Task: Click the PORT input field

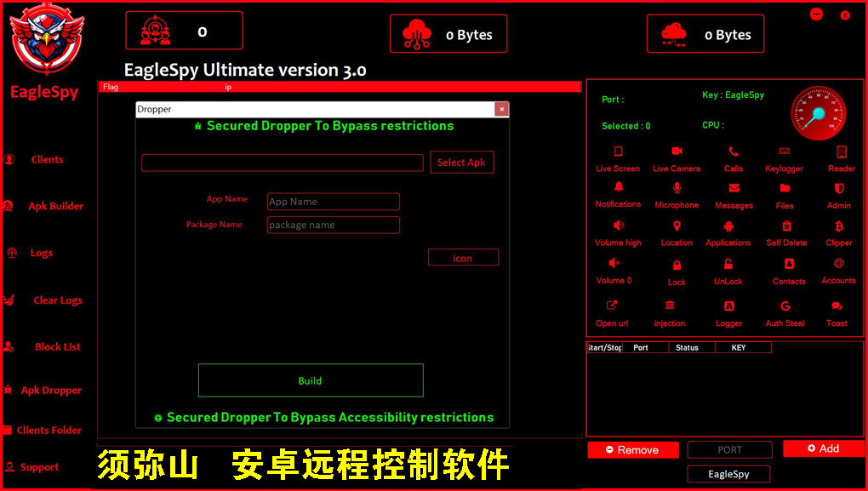Action: (729, 450)
